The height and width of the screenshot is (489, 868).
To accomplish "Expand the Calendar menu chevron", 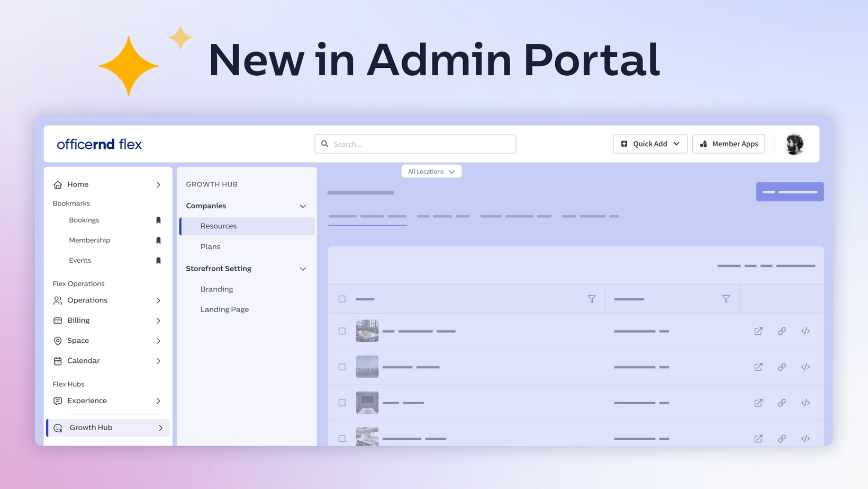I will click(x=158, y=361).
